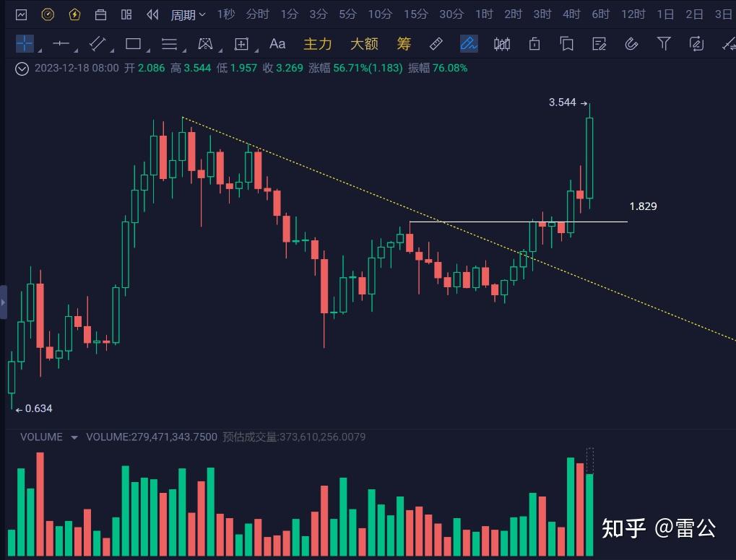Open the funnel filter icon

[x=664, y=43]
